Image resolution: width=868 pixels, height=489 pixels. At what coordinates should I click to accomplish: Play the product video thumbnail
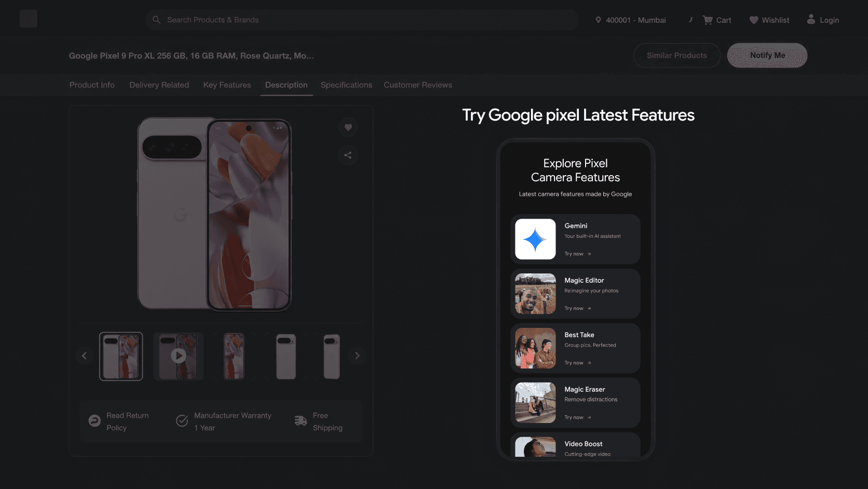click(179, 356)
